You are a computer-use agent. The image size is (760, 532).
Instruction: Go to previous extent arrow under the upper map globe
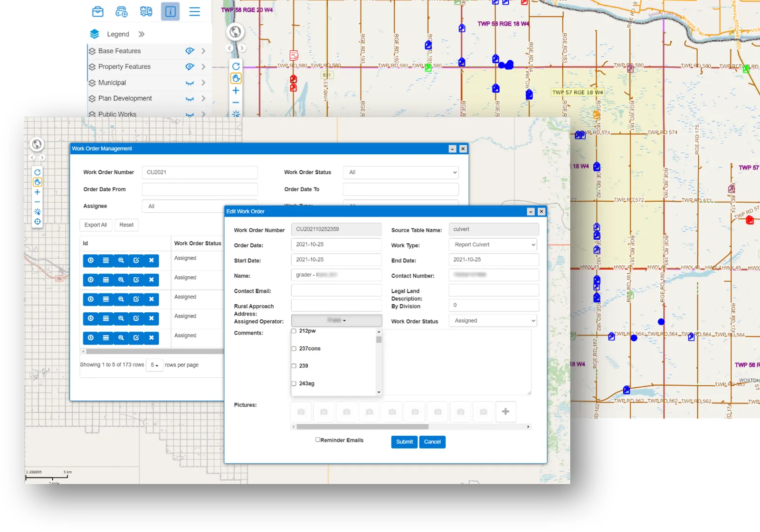point(230,48)
